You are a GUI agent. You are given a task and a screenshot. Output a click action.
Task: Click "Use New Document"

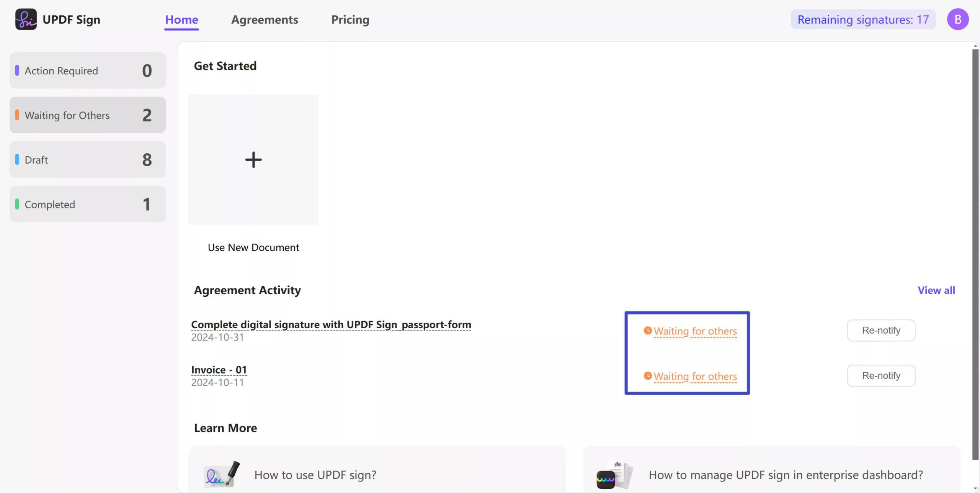click(253, 247)
